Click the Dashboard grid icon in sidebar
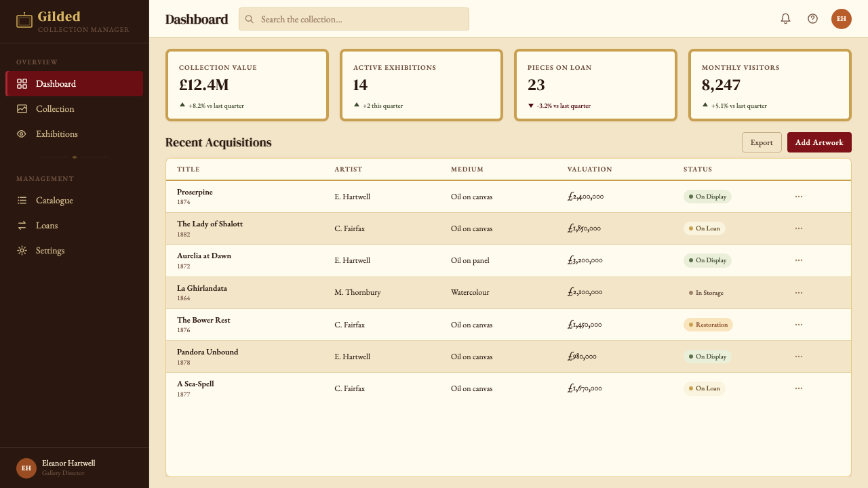The height and width of the screenshot is (488, 868). (x=22, y=84)
